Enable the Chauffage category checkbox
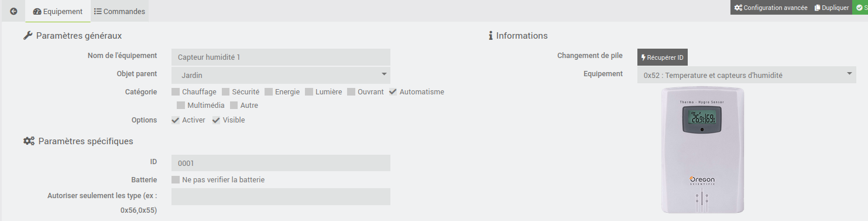This screenshot has height=221, width=868. point(176,91)
